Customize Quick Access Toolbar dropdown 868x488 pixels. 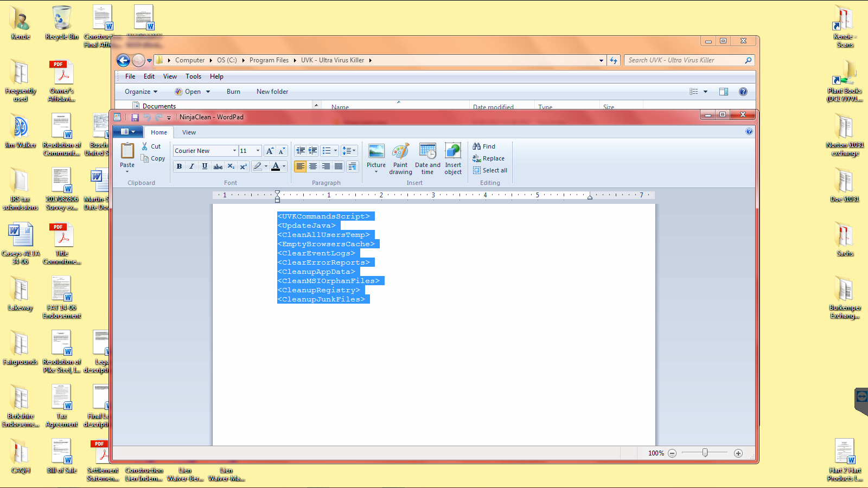(x=169, y=118)
